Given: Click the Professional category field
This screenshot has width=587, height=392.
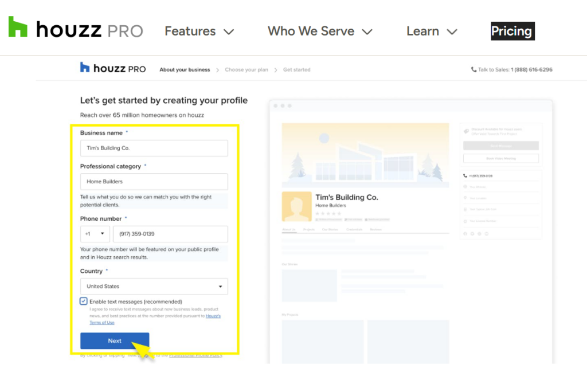Looking at the screenshot, I should coord(154,182).
